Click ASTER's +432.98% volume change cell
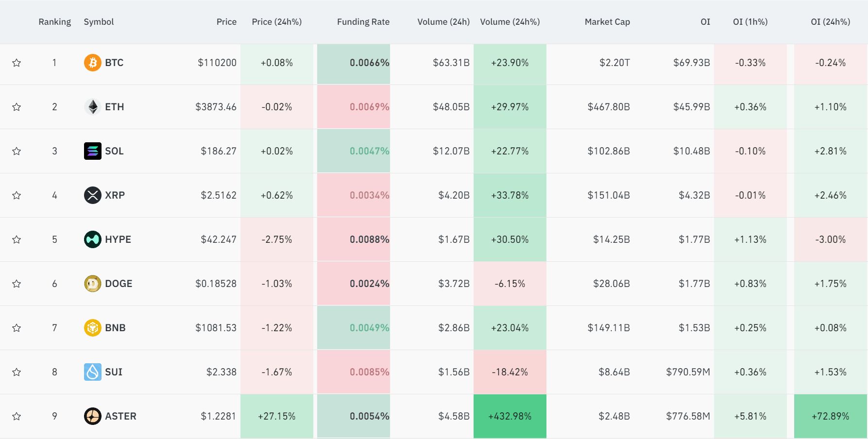This screenshot has height=439, width=868. click(x=510, y=416)
